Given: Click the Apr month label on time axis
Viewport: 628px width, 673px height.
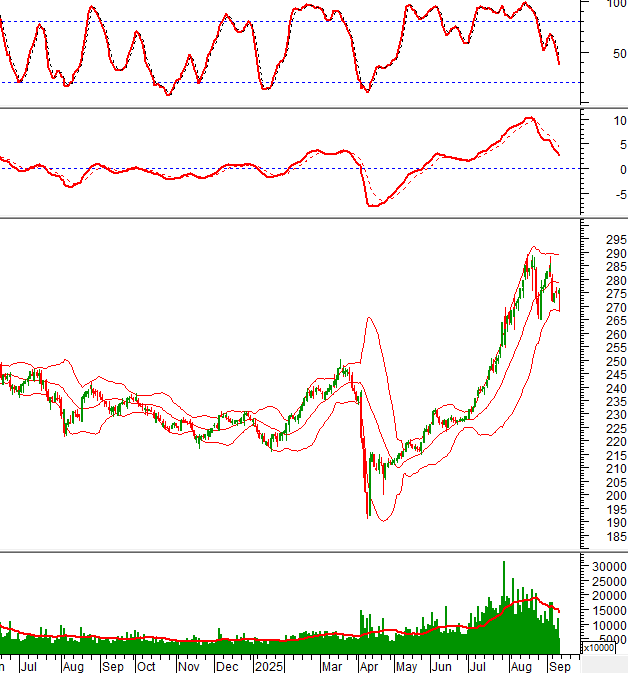Looking at the screenshot, I should pyautogui.click(x=369, y=667).
